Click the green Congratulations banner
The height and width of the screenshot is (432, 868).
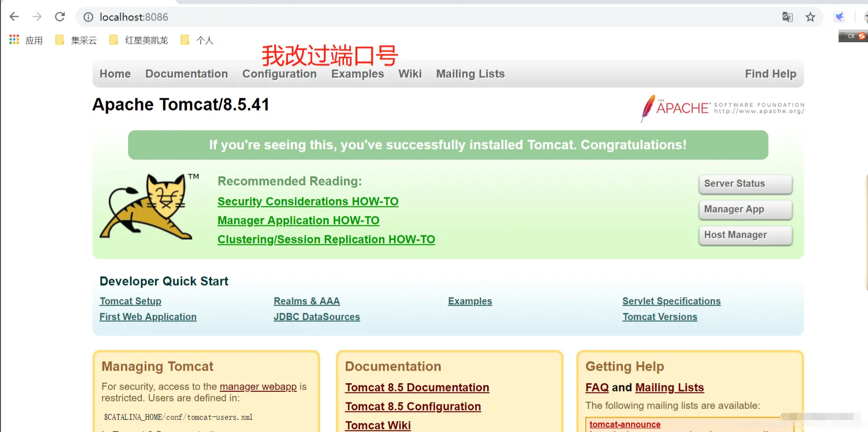[448, 145]
